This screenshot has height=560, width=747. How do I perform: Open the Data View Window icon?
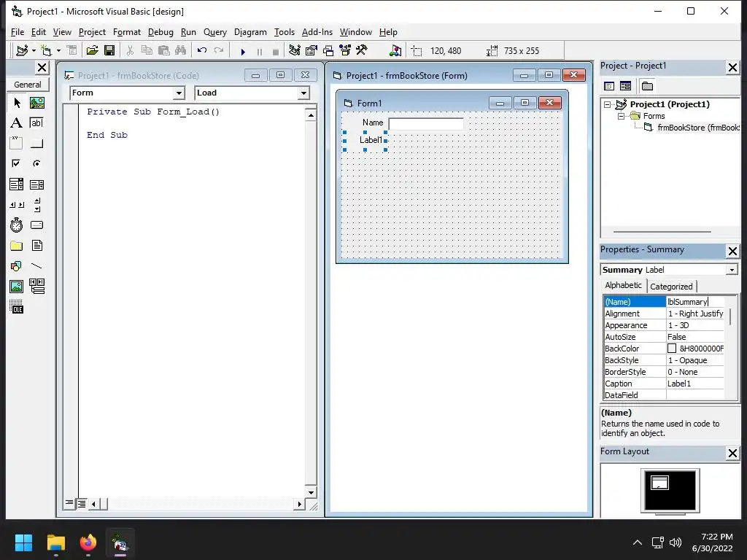tap(395, 50)
